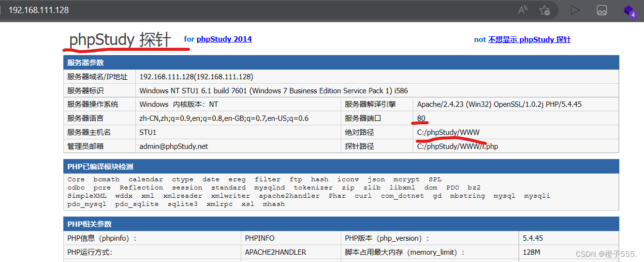
Task: Select the zh-CN,zh;q=0.9 language value
Action: click(x=224, y=118)
